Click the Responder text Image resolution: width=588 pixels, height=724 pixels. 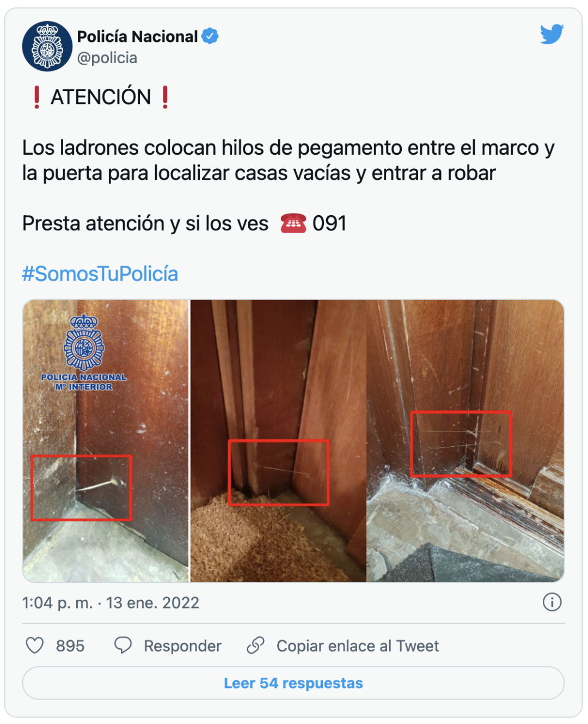(x=182, y=646)
